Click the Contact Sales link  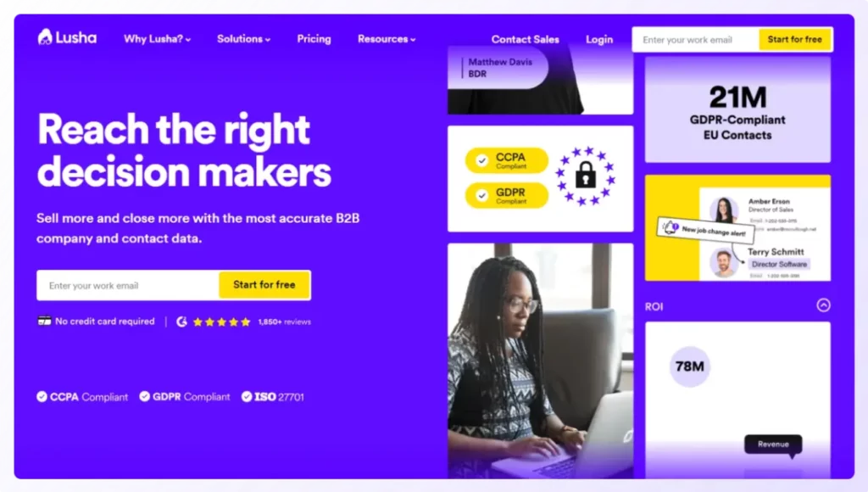[526, 39]
